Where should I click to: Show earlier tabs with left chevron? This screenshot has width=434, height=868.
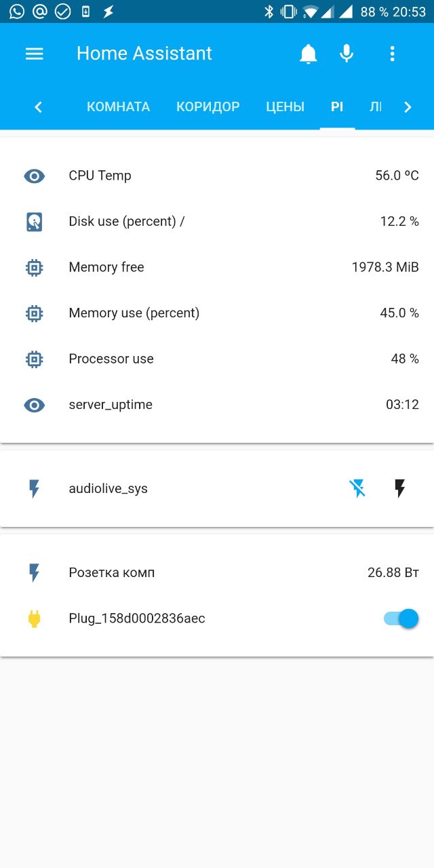38,107
